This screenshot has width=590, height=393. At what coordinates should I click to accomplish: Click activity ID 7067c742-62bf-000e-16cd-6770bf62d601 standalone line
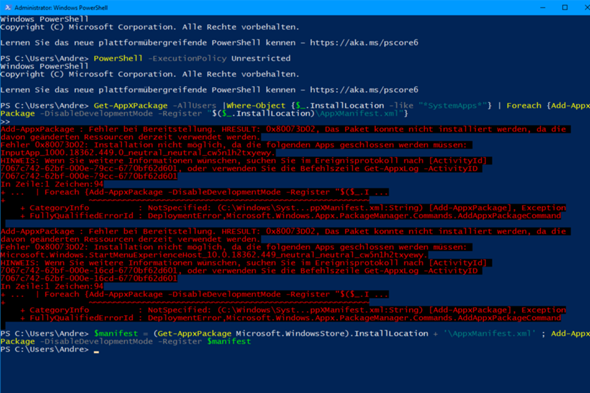coord(88,279)
